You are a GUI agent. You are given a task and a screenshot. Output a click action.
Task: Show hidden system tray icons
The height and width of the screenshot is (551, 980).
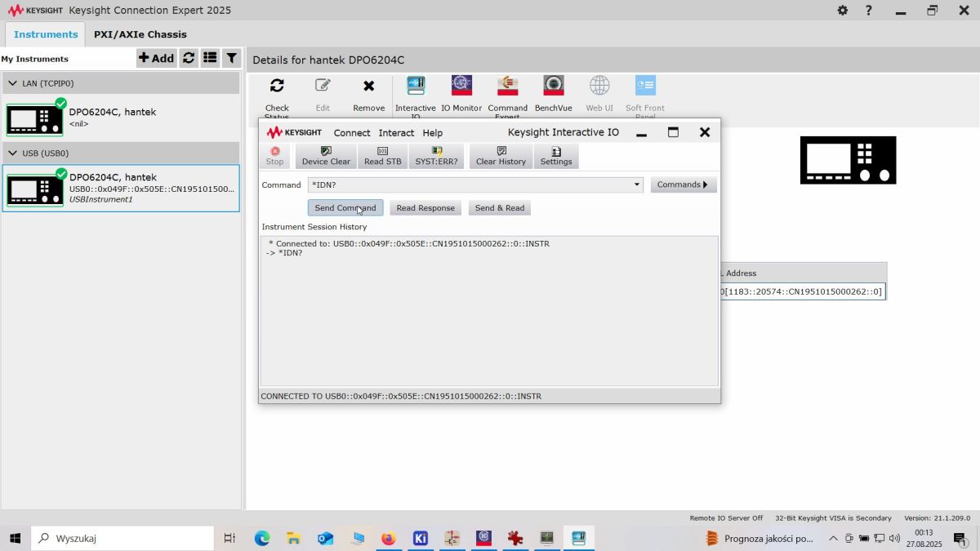833,539
